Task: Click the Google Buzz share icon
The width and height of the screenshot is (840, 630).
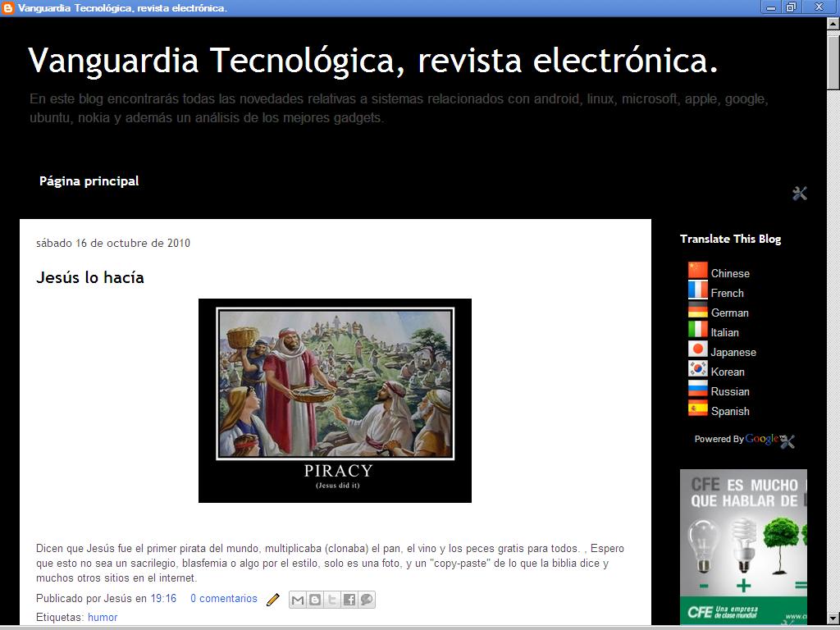Action: [367, 600]
